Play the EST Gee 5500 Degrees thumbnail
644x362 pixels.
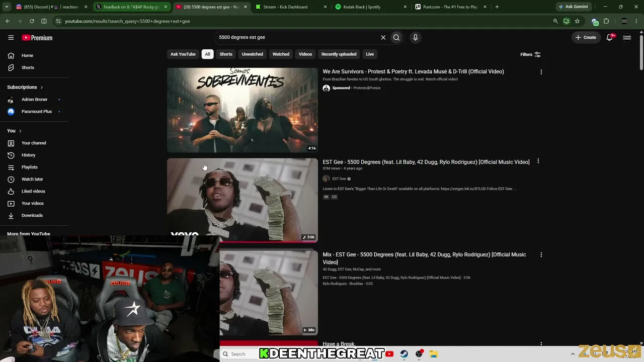coord(243,200)
